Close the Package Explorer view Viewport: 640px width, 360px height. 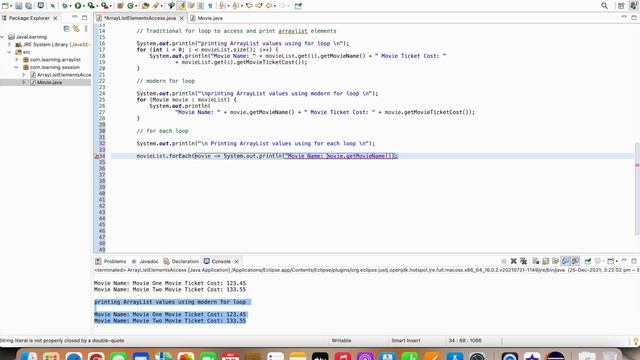point(56,18)
